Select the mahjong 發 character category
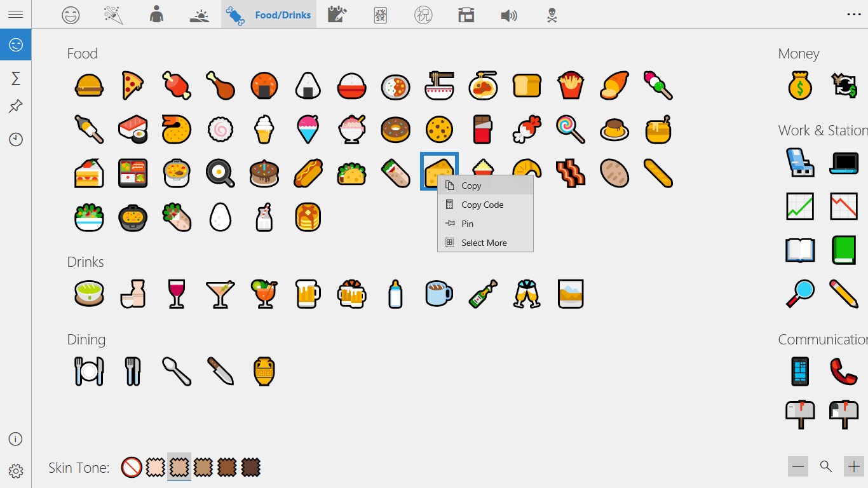868x488 pixels. point(380,14)
